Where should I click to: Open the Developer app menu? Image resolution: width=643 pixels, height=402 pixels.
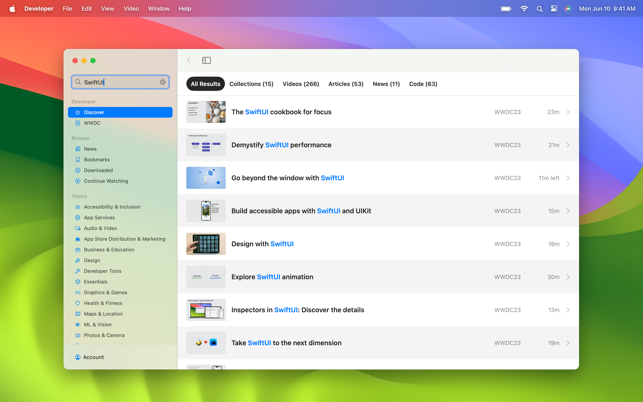click(x=39, y=9)
